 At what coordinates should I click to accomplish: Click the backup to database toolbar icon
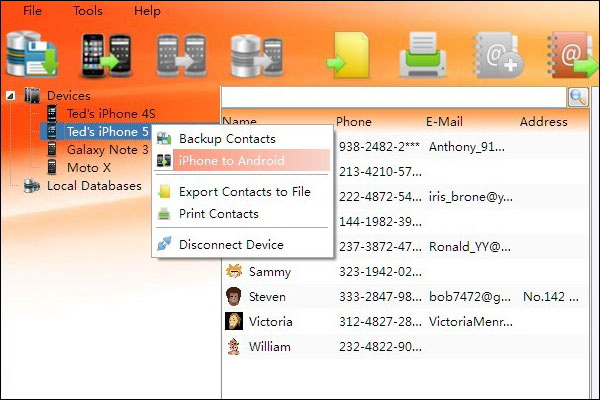pos(32,54)
